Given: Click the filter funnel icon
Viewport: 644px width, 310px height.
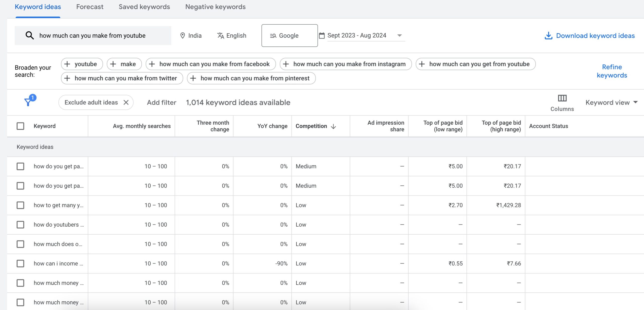Looking at the screenshot, I should coord(28,102).
